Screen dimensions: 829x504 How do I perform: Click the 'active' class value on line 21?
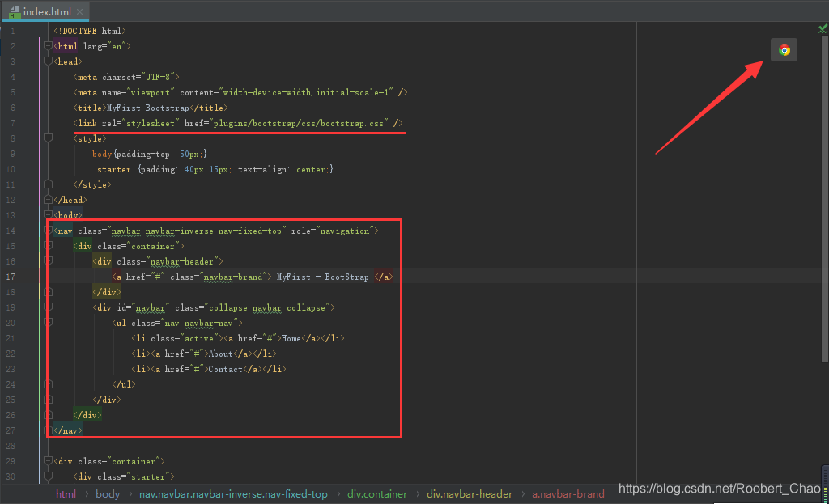(x=199, y=338)
